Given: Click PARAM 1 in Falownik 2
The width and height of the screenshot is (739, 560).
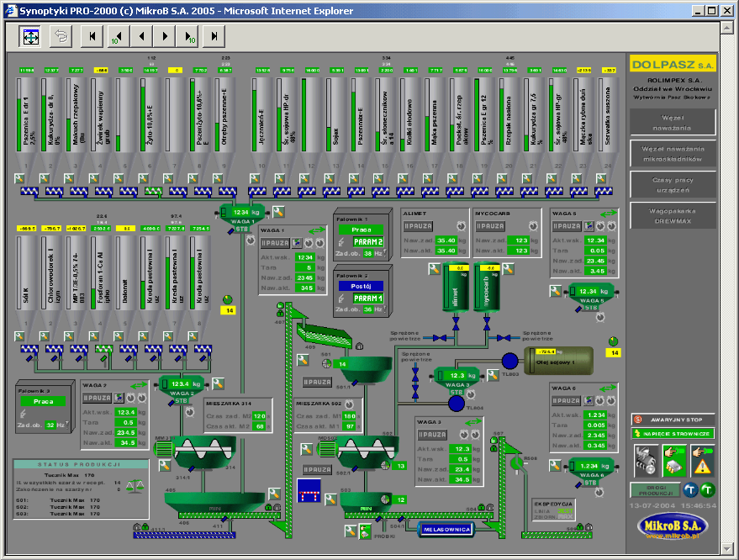Looking at the screenshot, I should pyautogui.click(x=368, y=298).
